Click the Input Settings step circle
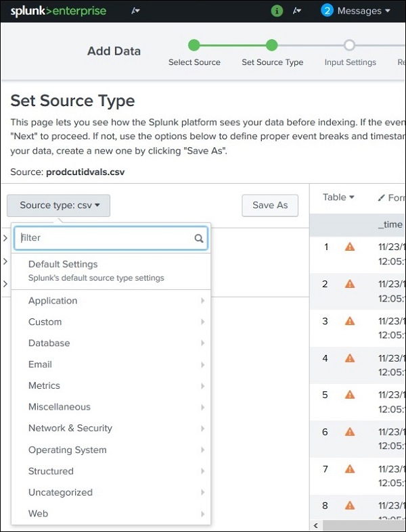This screenshot has height=532, width=406. pos(349,46)
